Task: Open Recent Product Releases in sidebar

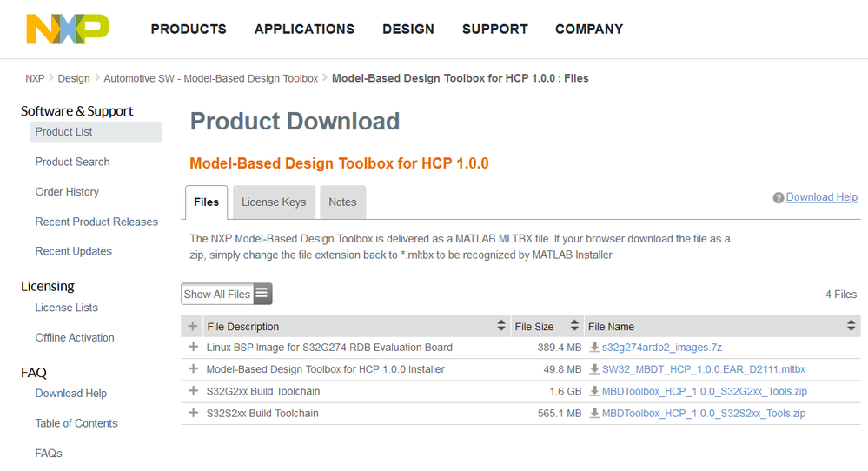Action: point(96,222)
